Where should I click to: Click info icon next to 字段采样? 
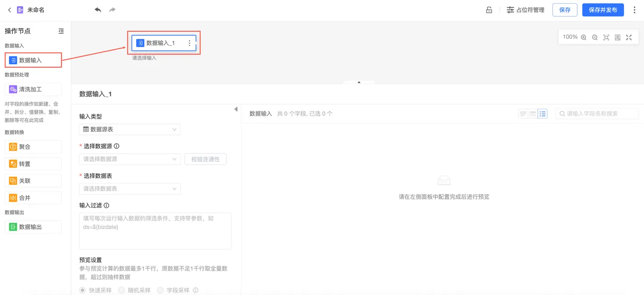(x=195, y=290)
